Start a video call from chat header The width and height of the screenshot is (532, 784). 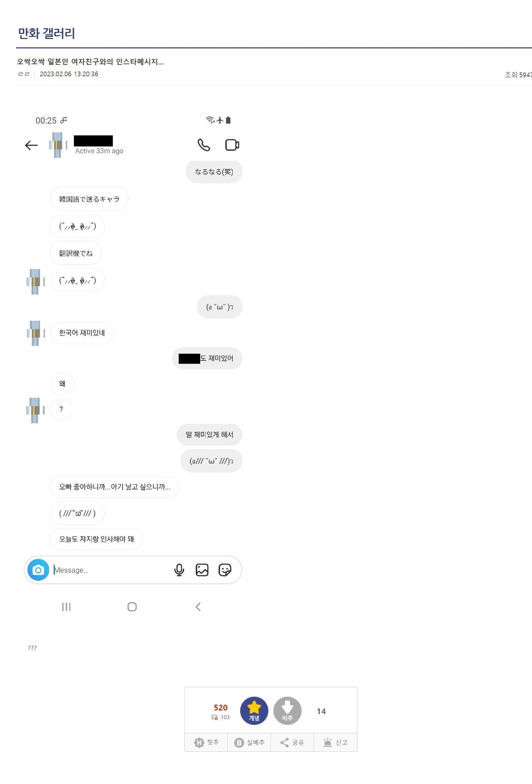tap(232, 145)
